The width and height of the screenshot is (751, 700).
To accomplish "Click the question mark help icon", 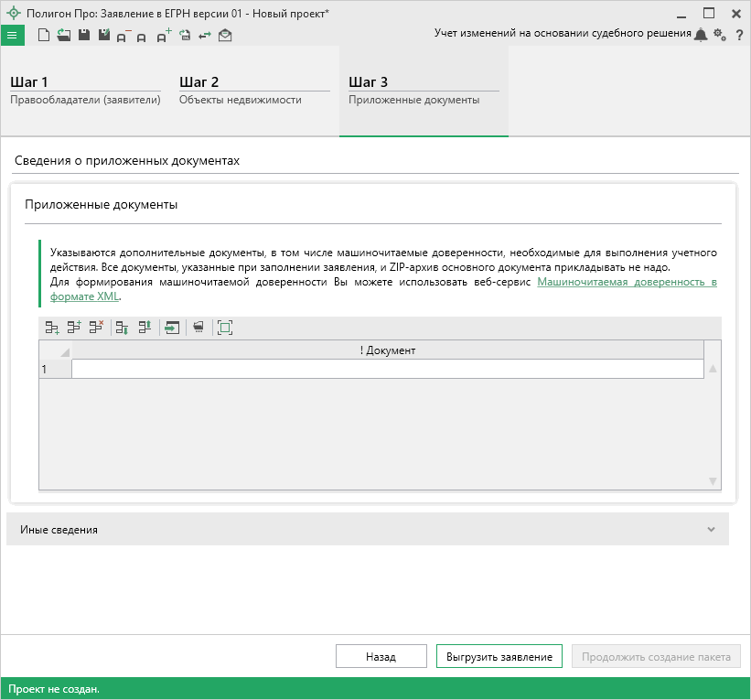I will [738, 35].
